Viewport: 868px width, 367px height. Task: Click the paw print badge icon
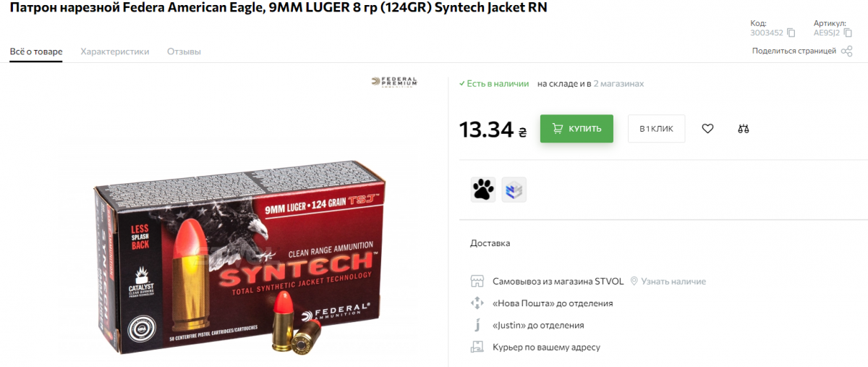[483, 190]
